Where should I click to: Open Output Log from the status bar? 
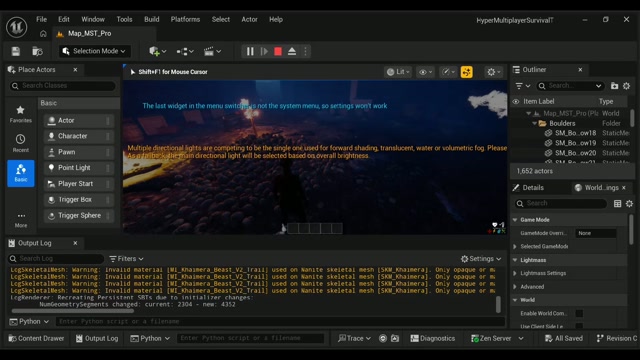(x=97, y=338)
